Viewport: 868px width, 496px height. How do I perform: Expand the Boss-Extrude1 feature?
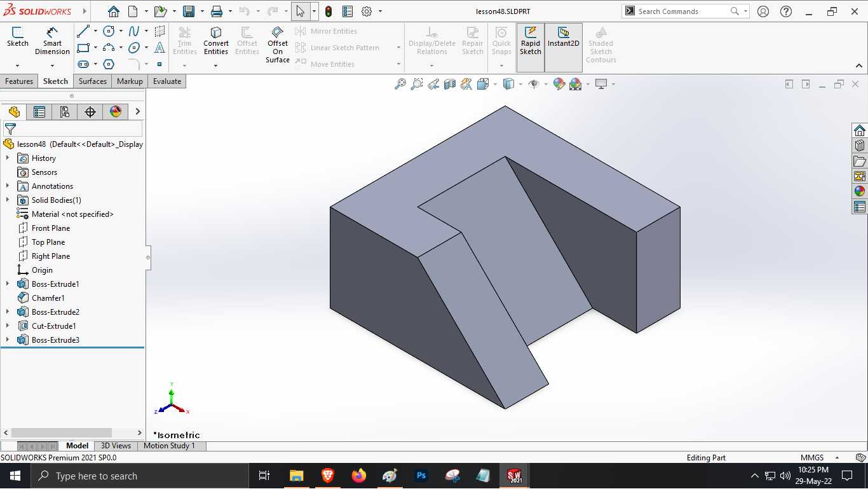click(x=8, y=284)
